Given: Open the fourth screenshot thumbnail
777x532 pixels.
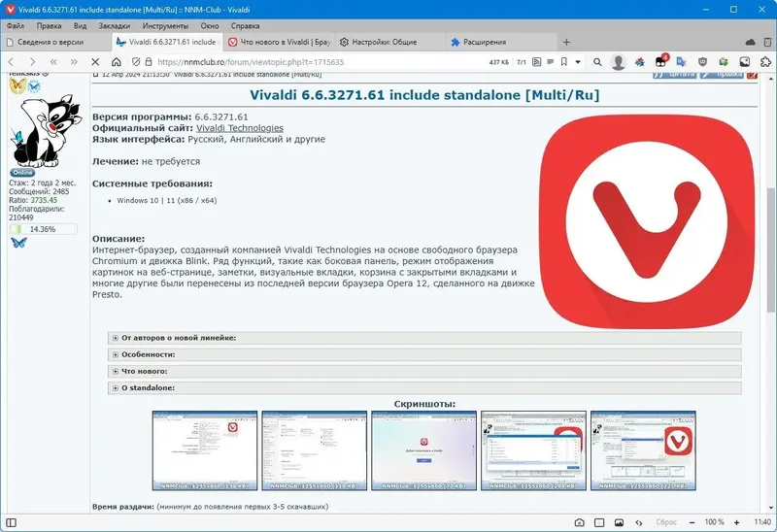Looking at the screenshot, I should (533, 450).
